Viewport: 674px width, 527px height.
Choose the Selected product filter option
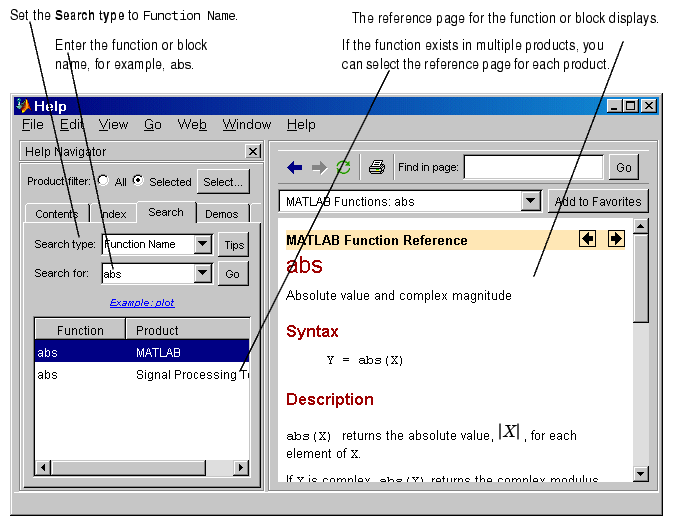click(x=138, y=181)
